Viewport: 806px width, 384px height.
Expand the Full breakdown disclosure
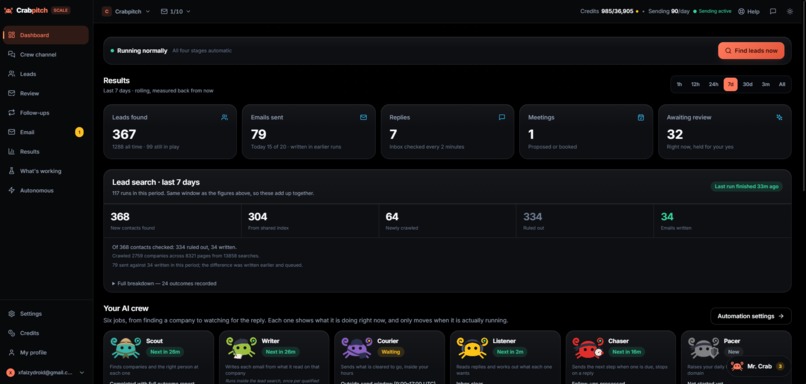point(164,283)
